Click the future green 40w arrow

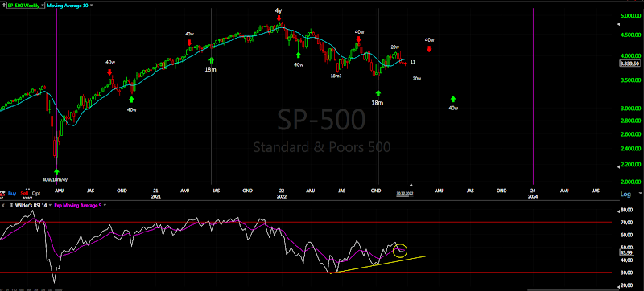click(453, 99)
